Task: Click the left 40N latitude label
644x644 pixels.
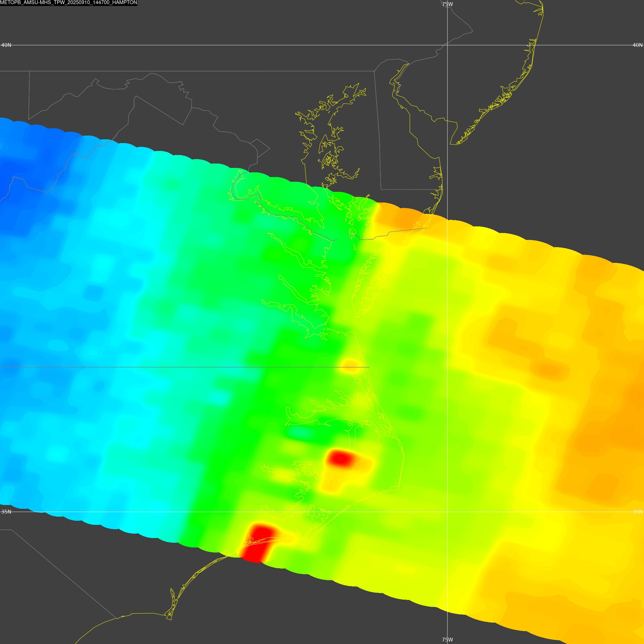Action: (x=6, y=45)
